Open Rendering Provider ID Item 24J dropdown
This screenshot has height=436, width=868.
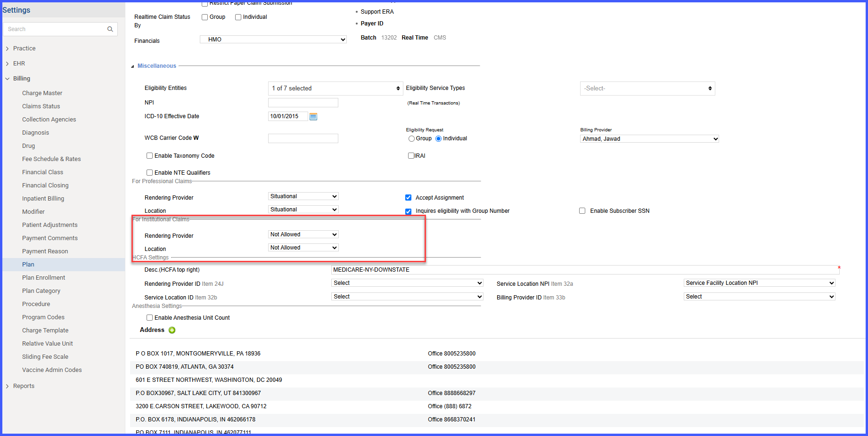coord(408,283)
